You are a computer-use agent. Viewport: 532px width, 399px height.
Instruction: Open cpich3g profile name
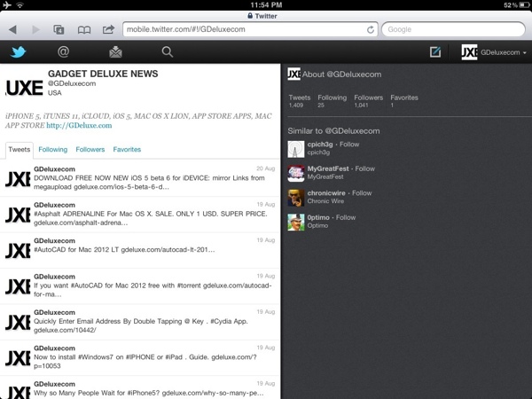pyautogui.click(x=320, y=145)
